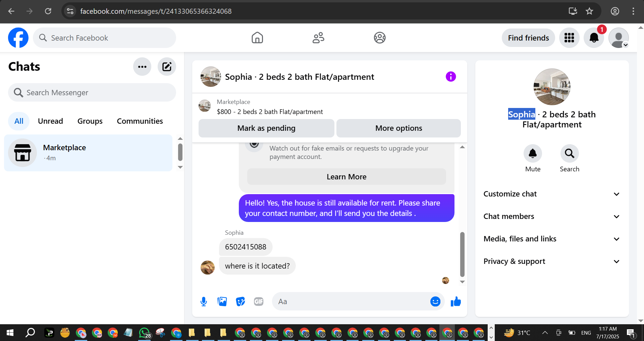The height and width of the screenshot is (341, 644).
Task: Click the Learn More button
Action: coord(346,177)
